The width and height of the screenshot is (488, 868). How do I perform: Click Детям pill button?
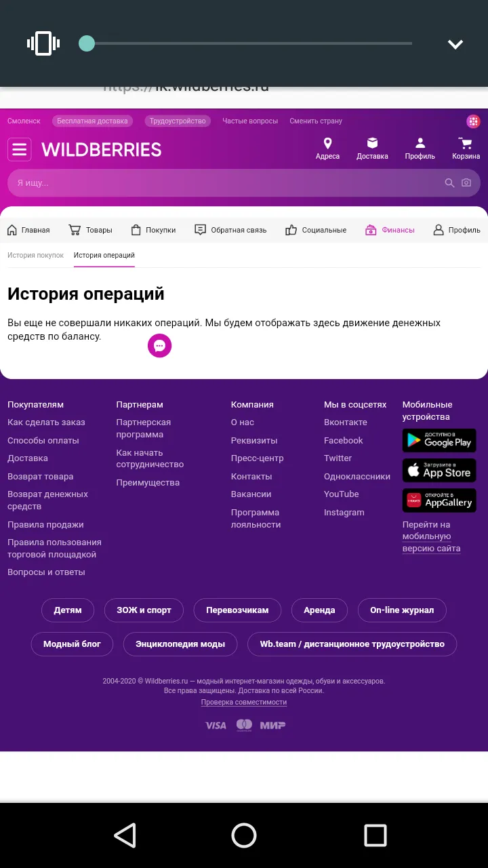coord(68,610)
